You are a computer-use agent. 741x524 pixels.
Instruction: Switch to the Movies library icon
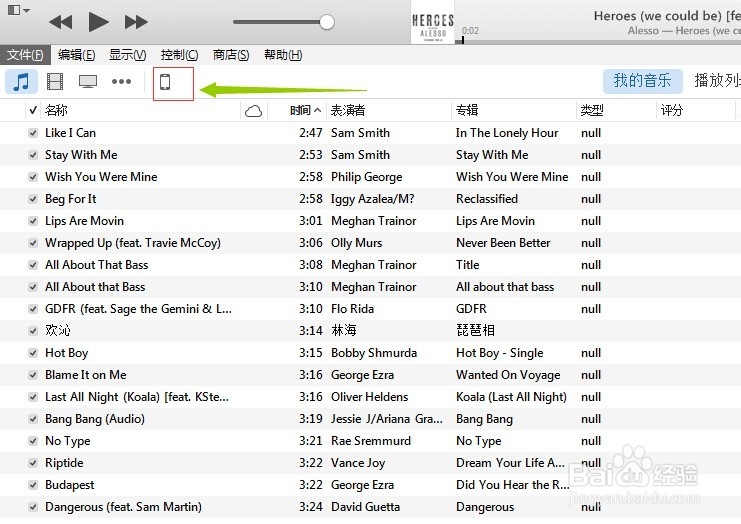coord(55,82)
